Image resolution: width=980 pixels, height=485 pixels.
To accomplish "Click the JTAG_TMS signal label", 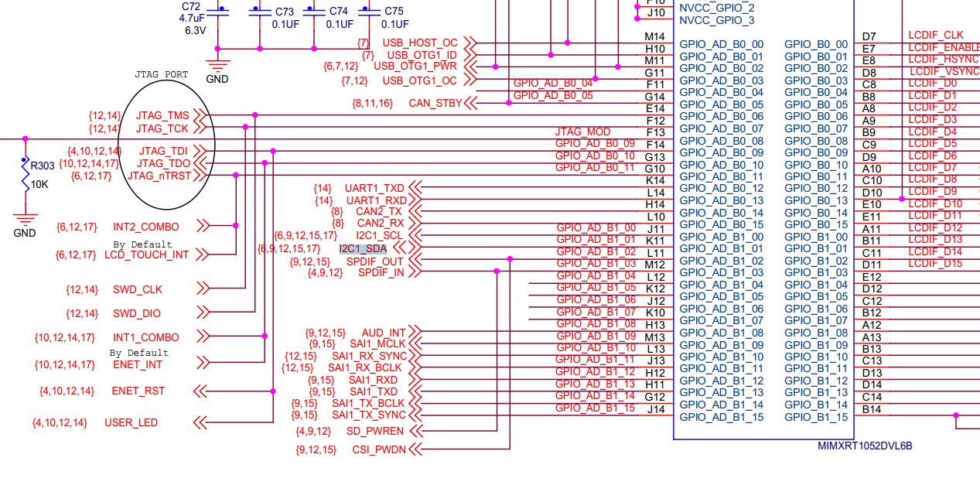I will 162,115.
